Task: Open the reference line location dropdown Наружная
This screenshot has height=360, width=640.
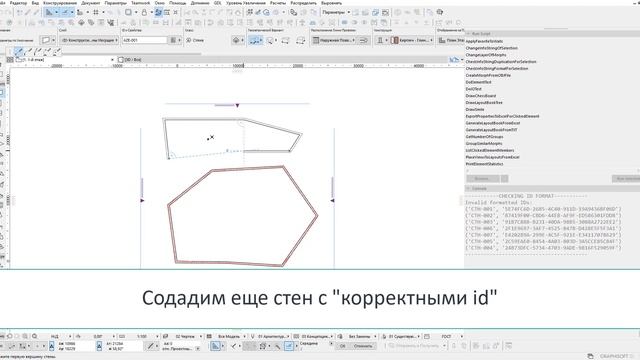Action: pos(334,40)
